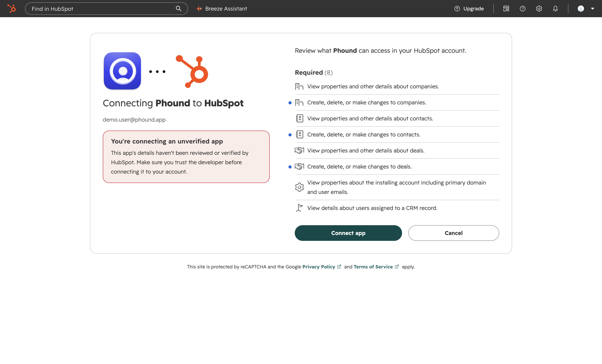
Task: Click the Required (8) heading
Action: coord(314,72)
